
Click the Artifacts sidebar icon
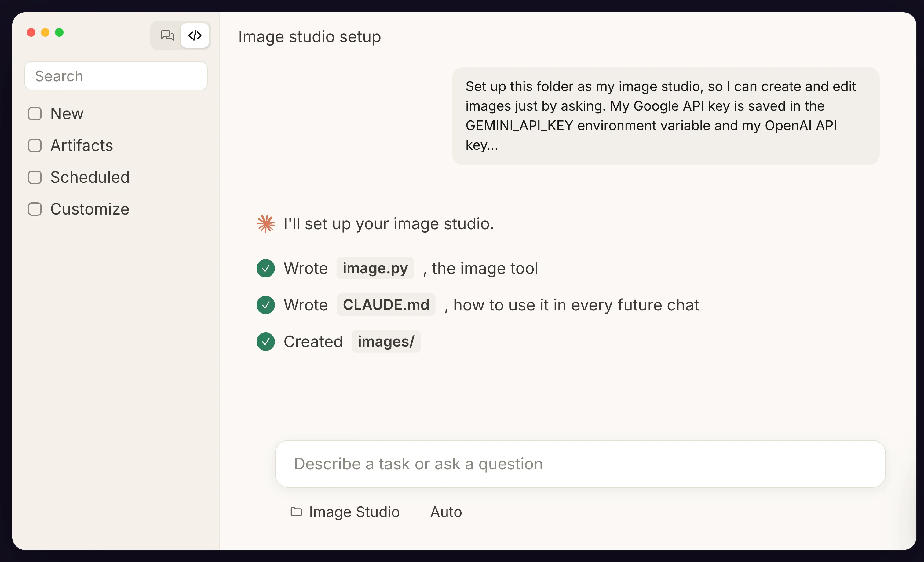click(x=35, y=145)
